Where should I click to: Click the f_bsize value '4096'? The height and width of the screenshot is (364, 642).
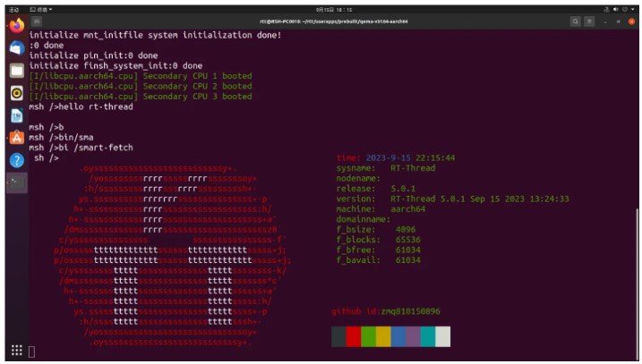[x=406, y=230]
